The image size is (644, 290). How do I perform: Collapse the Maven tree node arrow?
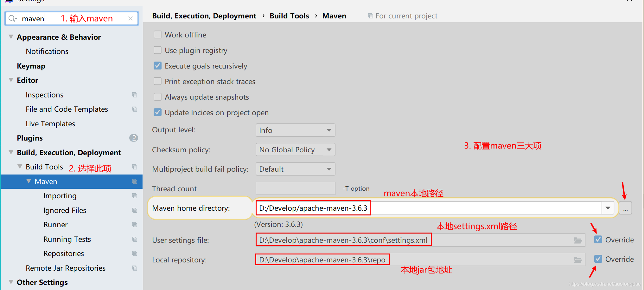[x=29, y=181]
